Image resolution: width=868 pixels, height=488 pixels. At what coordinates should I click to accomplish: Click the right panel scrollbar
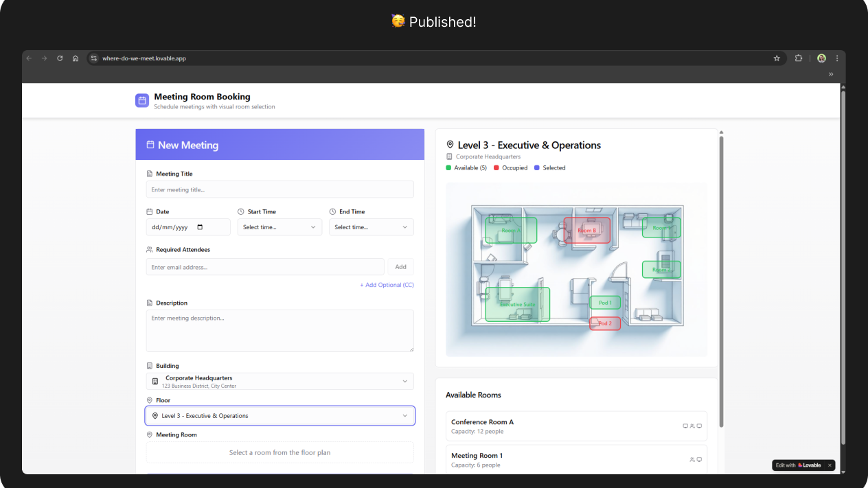(x=721, y=281)
